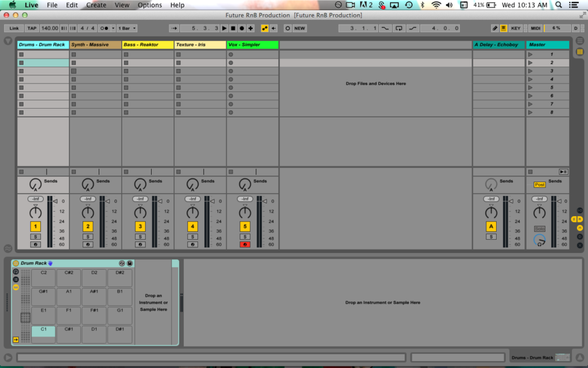Arm track 1 for recording
The image size is (588, 368).
coord(36,244)
